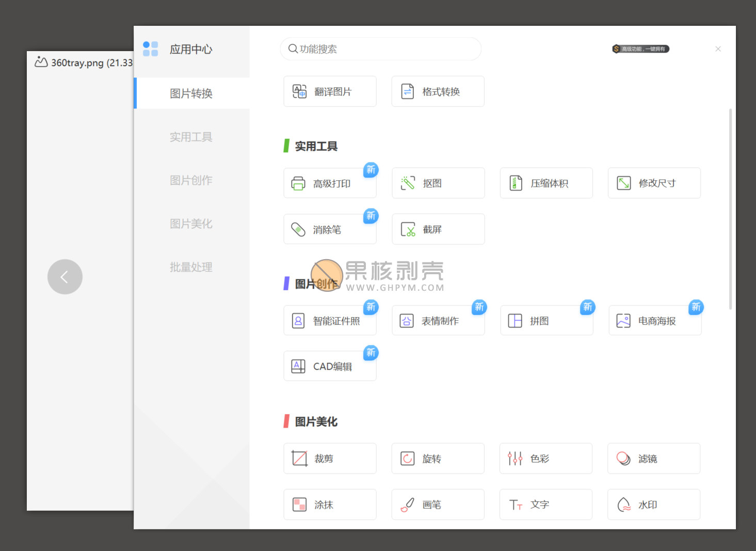The width and height of the screenshot is (756, 551).
Task: Open 智能证件照 ID photo tool
Action: point(330,321)
